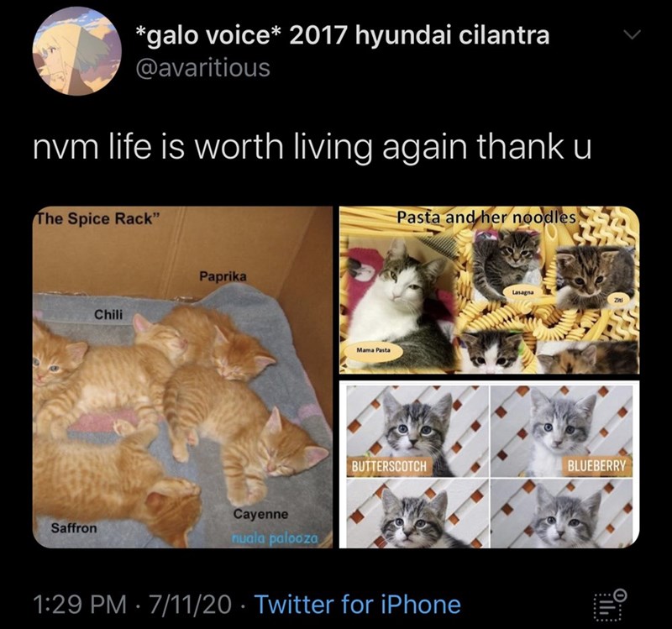The height and width of the screenshot is (629, 672).
Task: Open the Pasta and her noodles photo
Action: 489,290
